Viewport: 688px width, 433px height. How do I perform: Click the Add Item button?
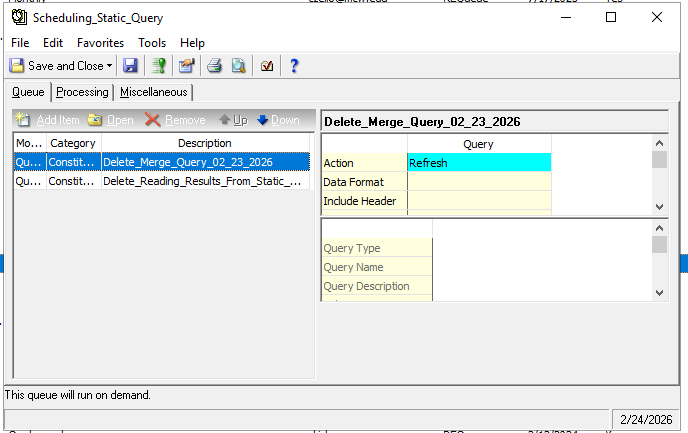[x=47, y=120]
